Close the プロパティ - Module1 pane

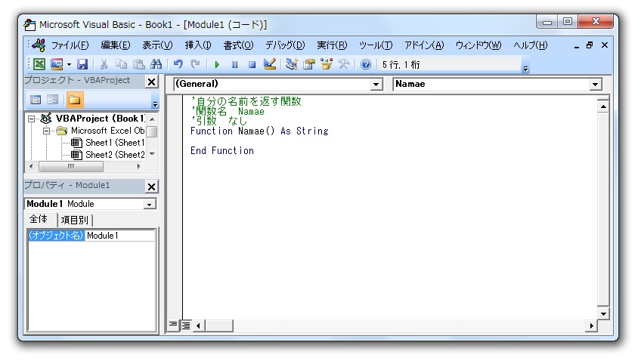(x=152, y=187)
